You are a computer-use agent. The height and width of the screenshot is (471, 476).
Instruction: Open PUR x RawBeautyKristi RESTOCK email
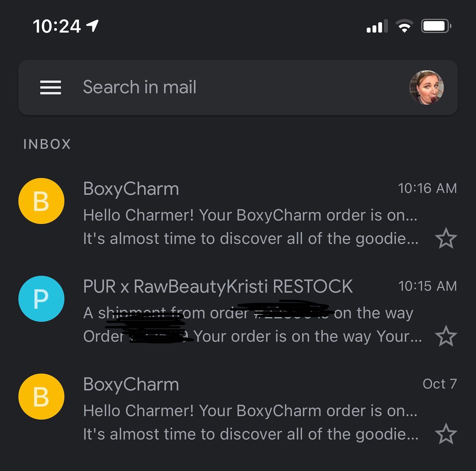tap(238, 311)
